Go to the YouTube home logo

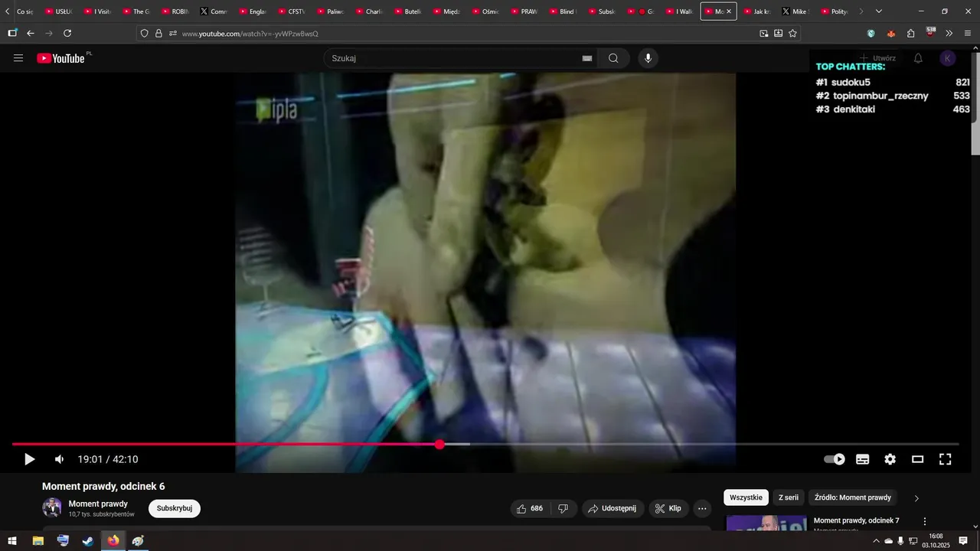click(60, 58)
